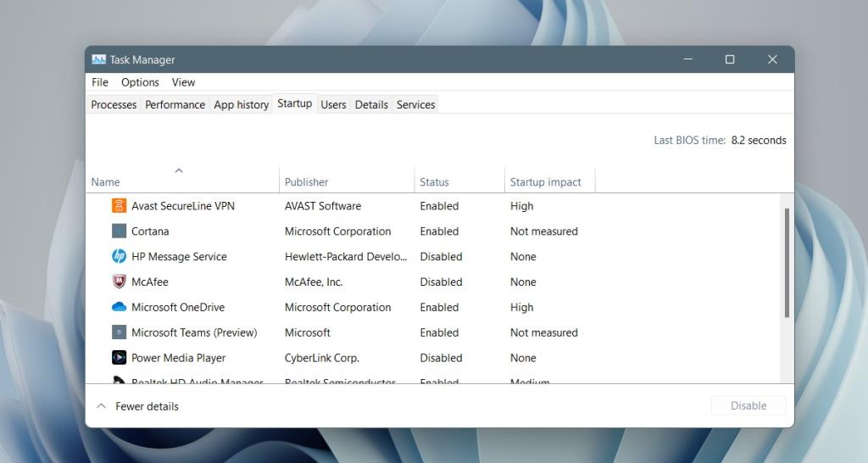Click the Avast SecureLine VPN icon
This screenshot has height=463, width=868.
click(119, 205)
